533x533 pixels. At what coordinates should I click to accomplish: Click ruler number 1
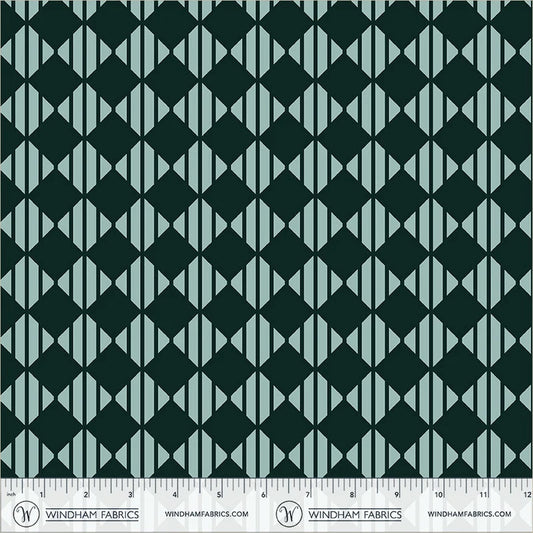[x=41, y=495]
